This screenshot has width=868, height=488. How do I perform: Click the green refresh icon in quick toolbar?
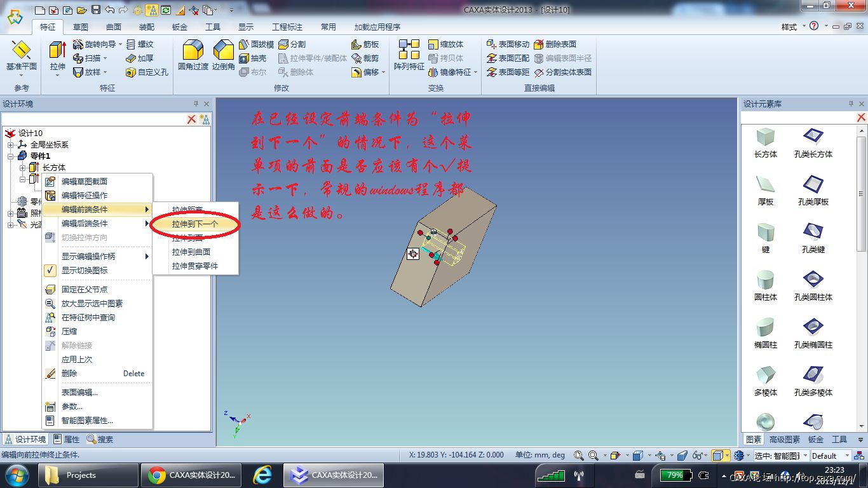(166, 10)
